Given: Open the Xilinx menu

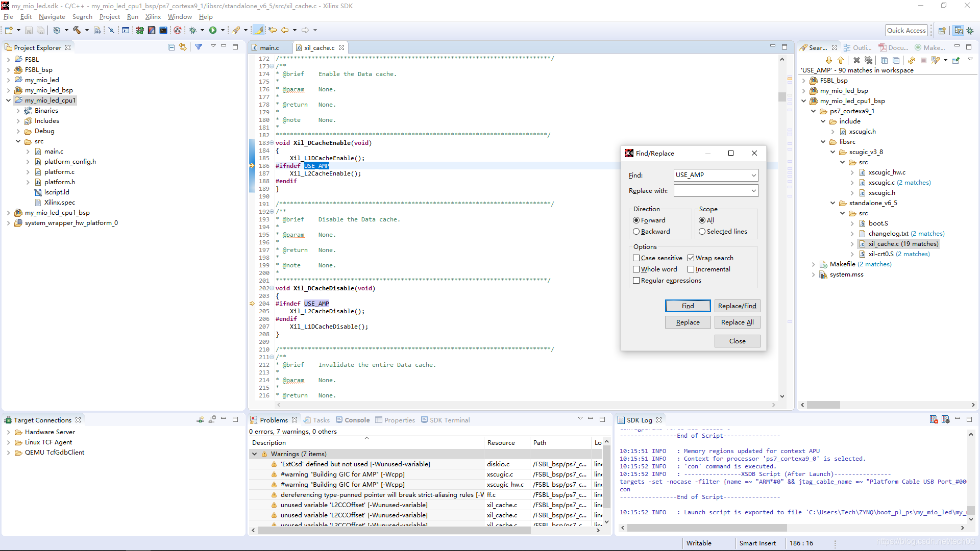Looking at the screenshot, I should [x=153, y=17].
